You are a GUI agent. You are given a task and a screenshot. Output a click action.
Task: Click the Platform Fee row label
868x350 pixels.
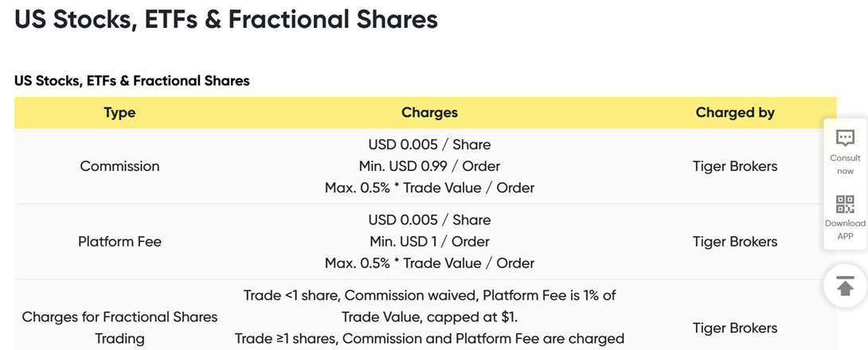119,242
